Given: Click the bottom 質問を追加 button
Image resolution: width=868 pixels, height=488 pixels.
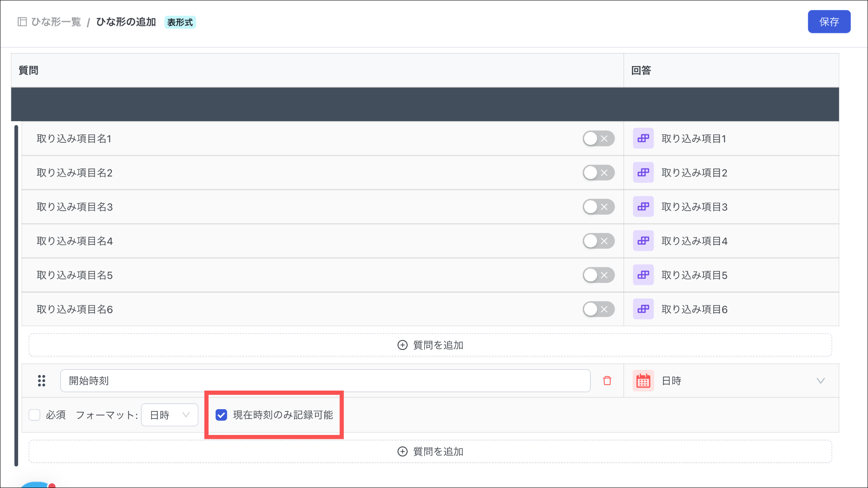Looking at the screenshot, I should pyautogui.click(x=430, y=451).
